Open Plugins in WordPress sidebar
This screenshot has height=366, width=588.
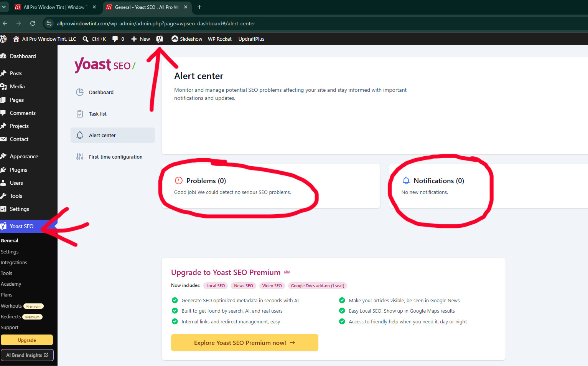[18, 170]
